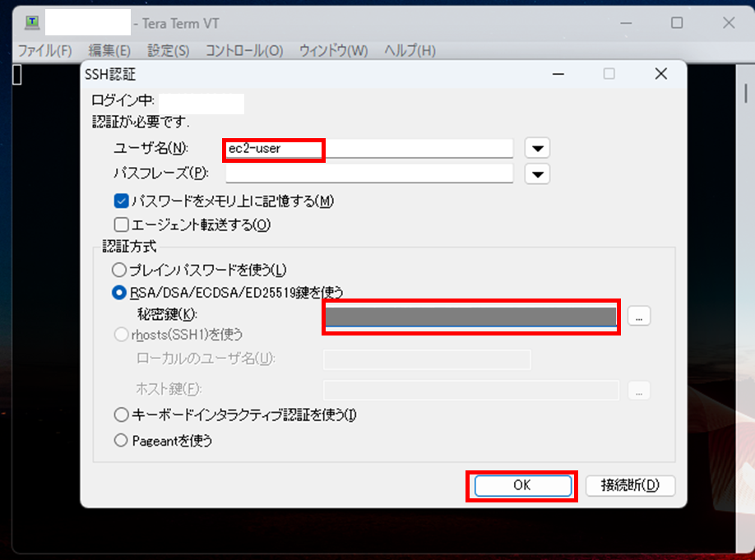Open the 編集(E) menu

[x=109, y=50]
